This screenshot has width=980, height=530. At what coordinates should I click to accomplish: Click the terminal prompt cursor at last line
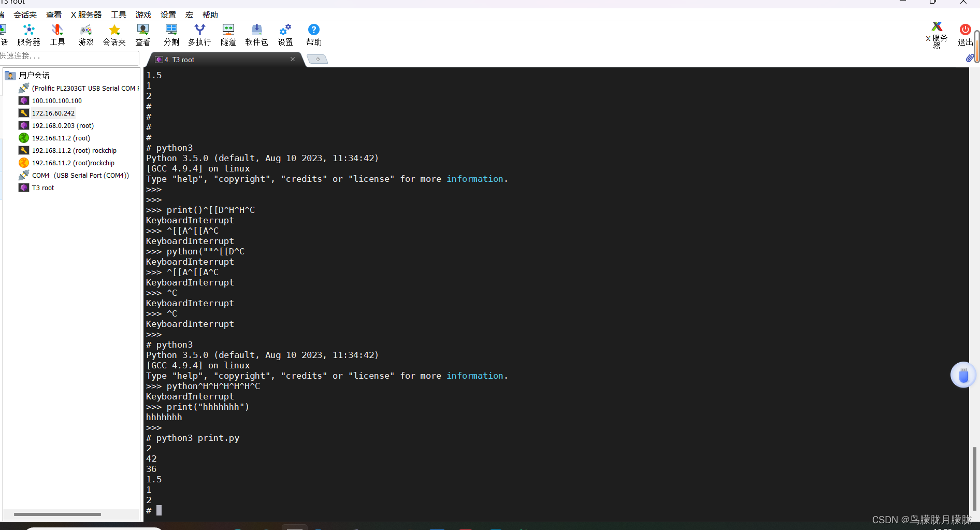tap(159, 510)
